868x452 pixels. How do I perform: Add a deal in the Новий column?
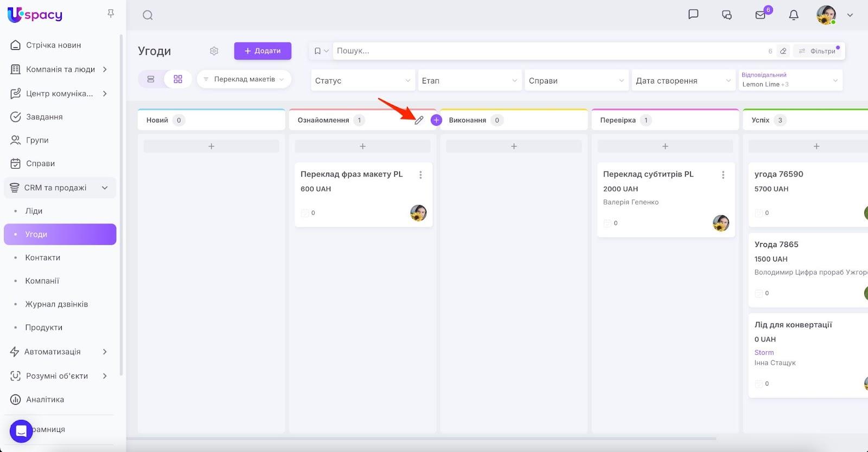click(x=212, y=147)
